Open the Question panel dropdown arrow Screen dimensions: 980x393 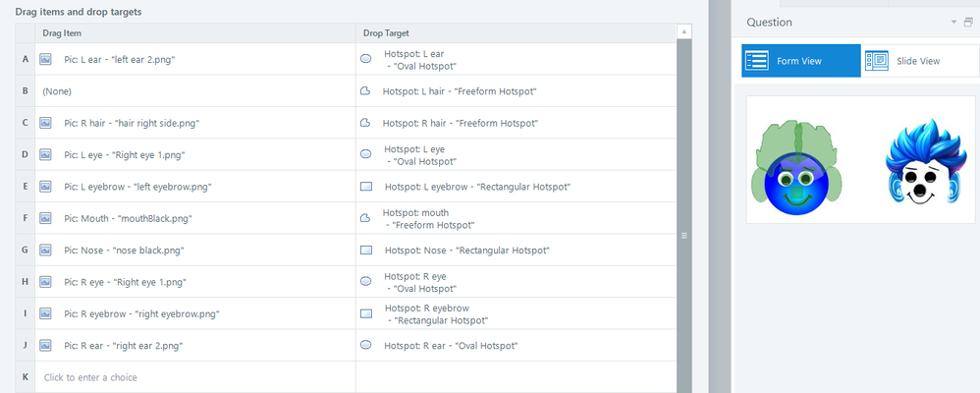953,22
